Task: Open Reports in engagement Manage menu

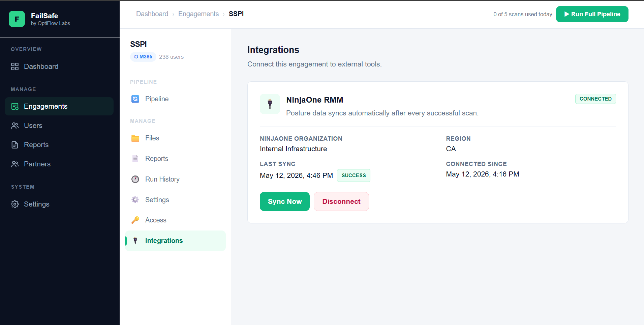Action: pos(175,159)
